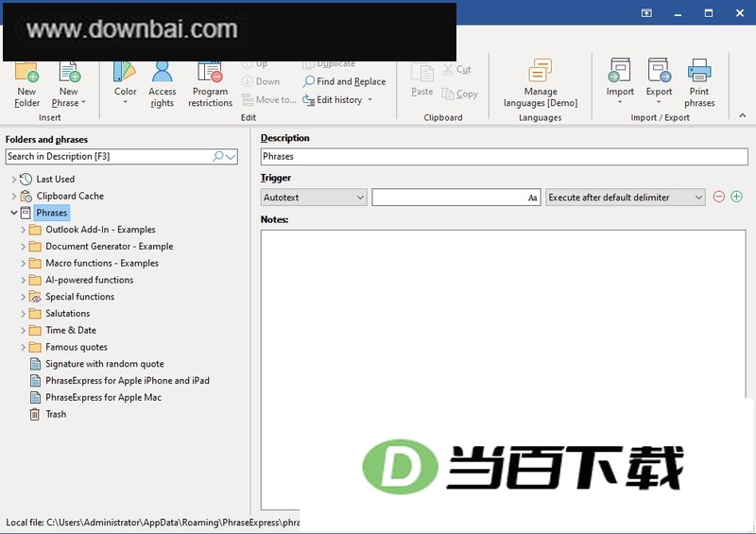The image size is (756, 534).
Task: Expand the Special functions folder
Action: (23, 297)
